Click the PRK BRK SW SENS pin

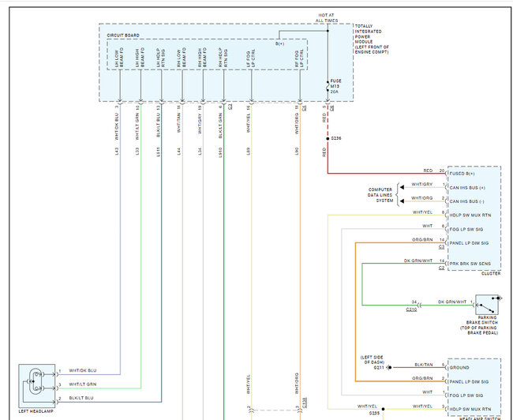point(470,264)
